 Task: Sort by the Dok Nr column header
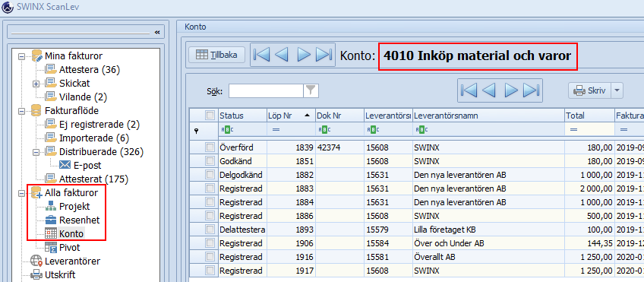[x=339, y=116]
